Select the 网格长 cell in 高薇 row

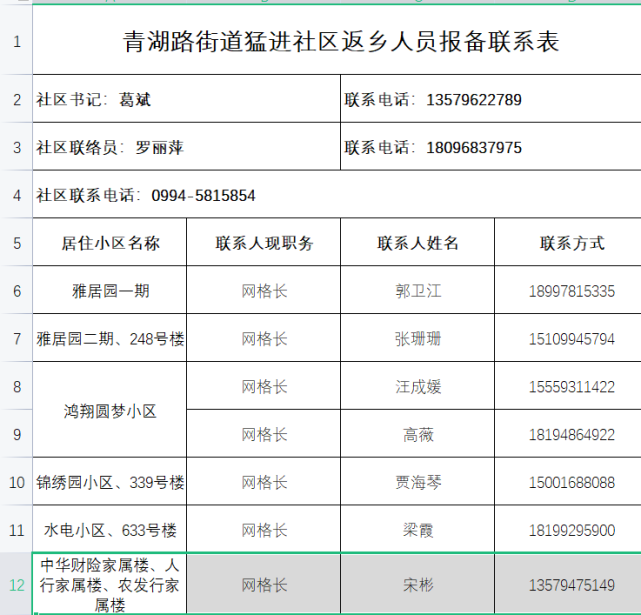pos(264,434)
